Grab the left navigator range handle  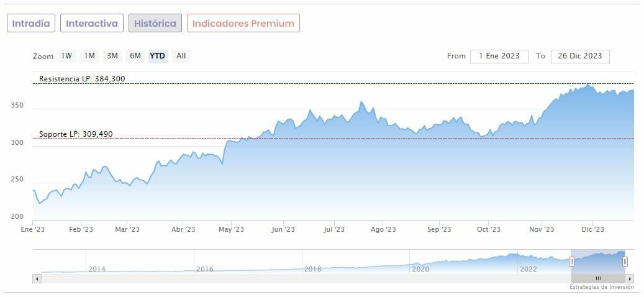[x=571, y=262]
